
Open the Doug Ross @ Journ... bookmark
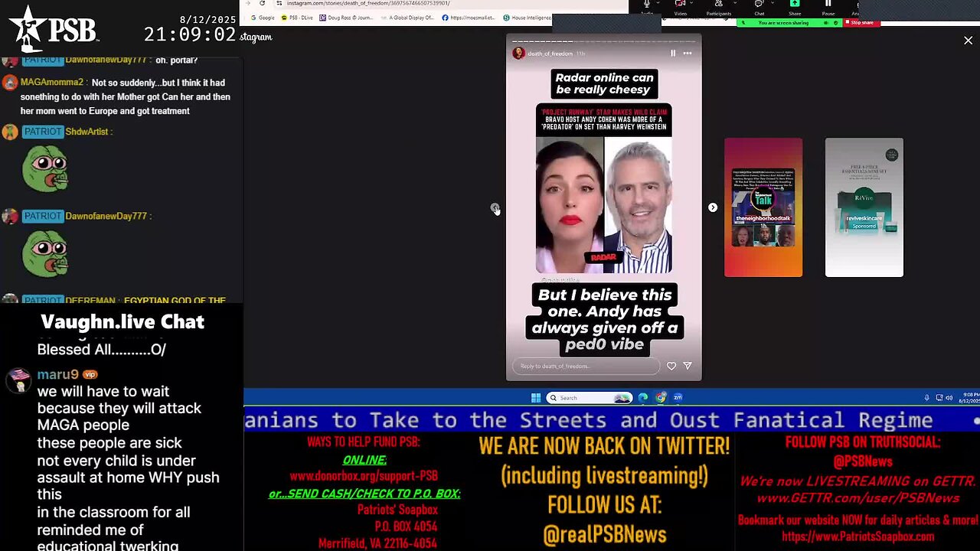click(348, 18)
